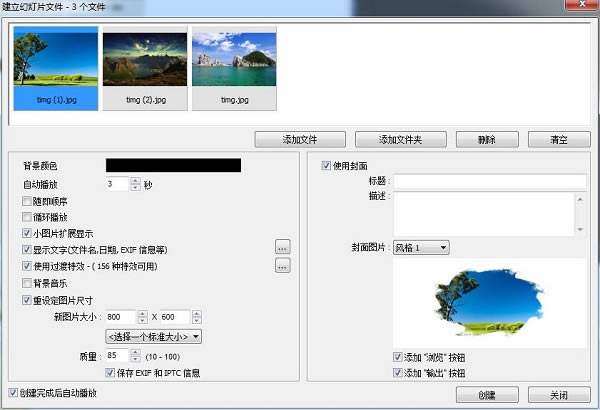Click the 标题 title input field
600x410 pixels.
click(490, 181)
